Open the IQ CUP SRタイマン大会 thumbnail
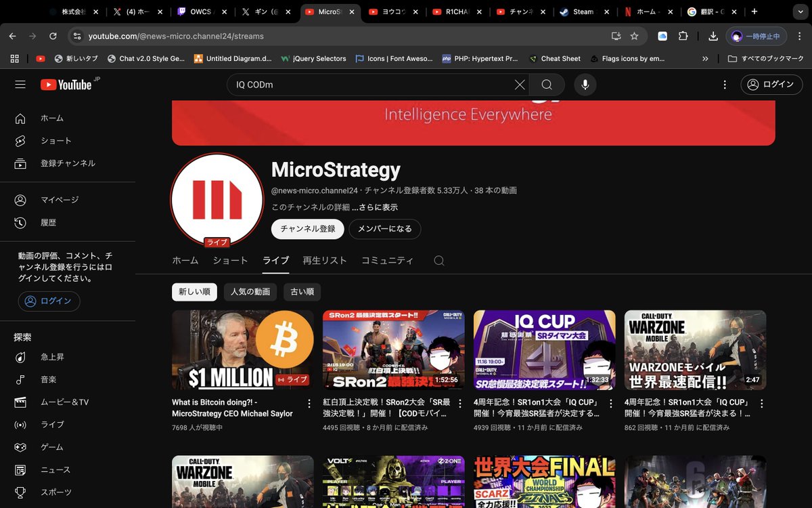The image size is (812, 508). pos(545,350)
